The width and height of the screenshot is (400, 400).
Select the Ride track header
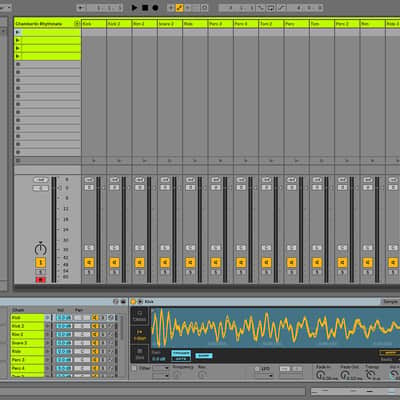195,24
